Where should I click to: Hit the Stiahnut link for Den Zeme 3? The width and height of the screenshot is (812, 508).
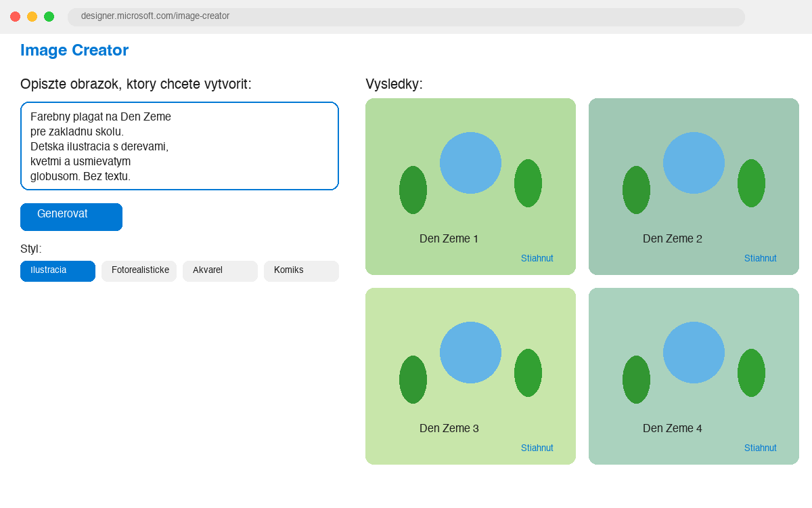[x=537, y=448]
